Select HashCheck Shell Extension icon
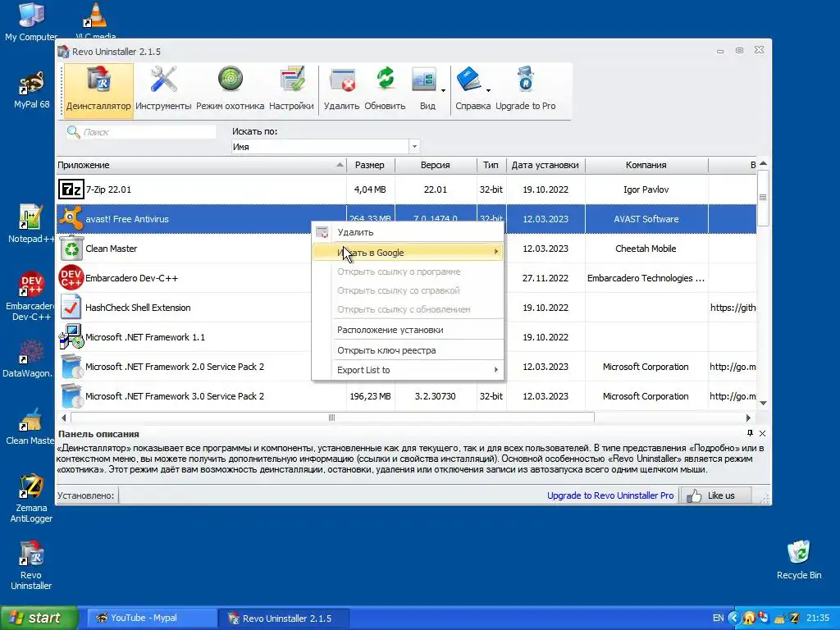Image resolution: width=840 pixels, height=630 pixels. pos(71,308)
